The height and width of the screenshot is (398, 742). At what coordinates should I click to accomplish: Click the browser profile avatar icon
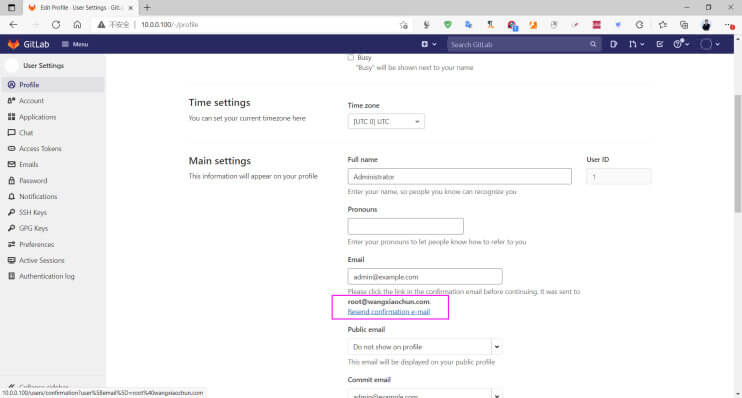pos(706,25)
